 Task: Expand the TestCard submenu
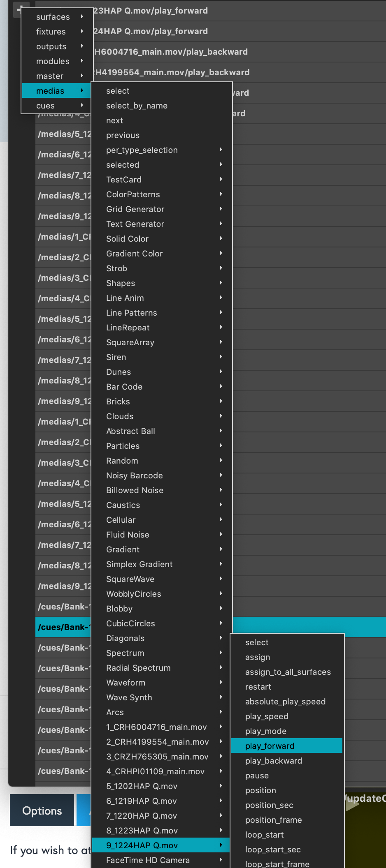[x=162, y=180]
